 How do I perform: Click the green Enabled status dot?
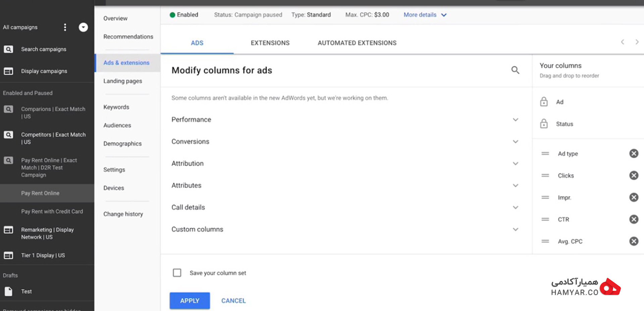[x=172, y=15]
